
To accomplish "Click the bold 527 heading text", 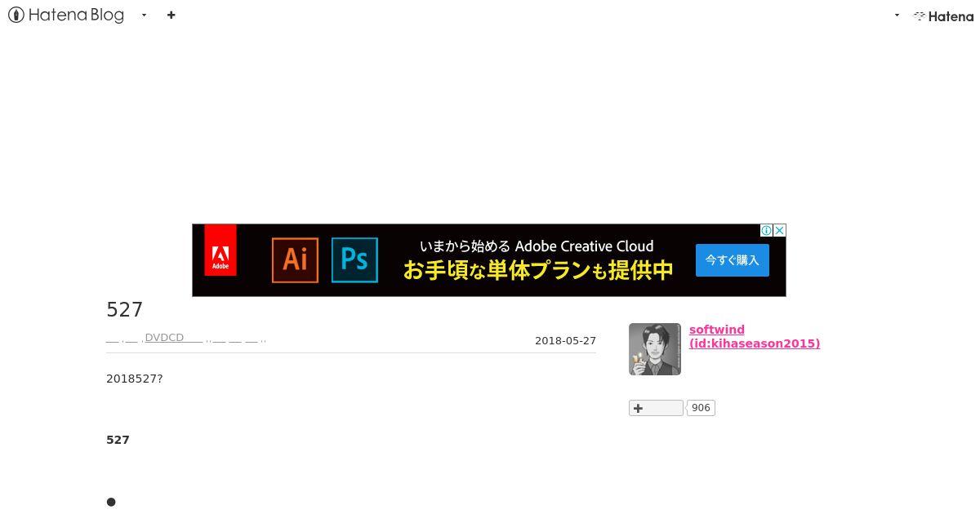I will coord(118,440).
